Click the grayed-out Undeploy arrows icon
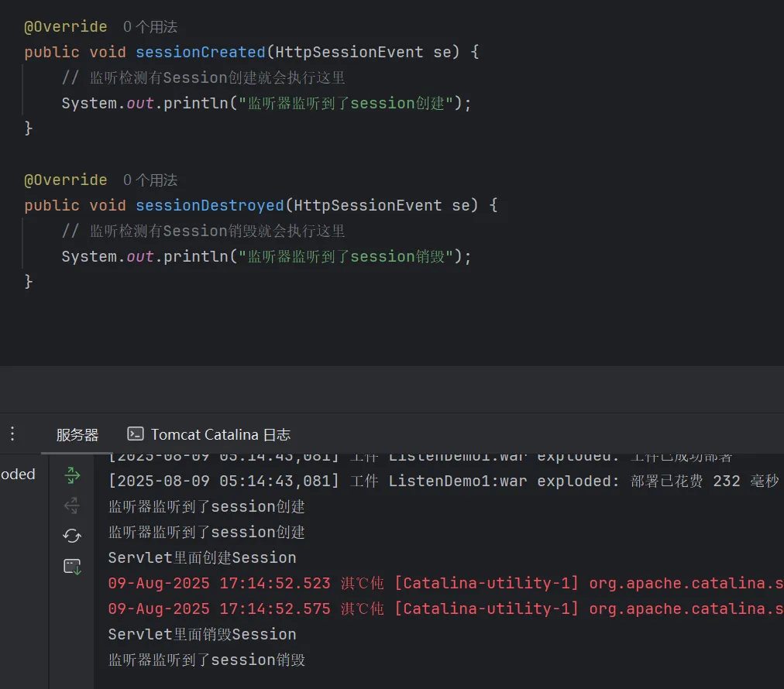This screenshot has width=784, height=689. coord(72,506)
